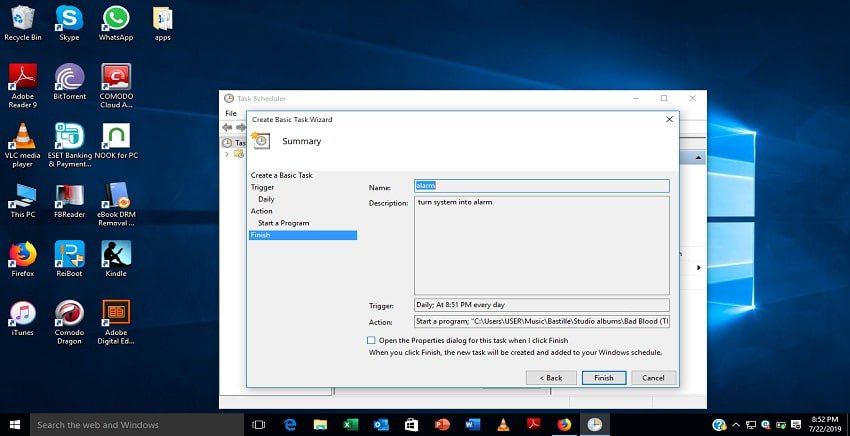Image resolution: width=850 pixels, height=436 pixels.
Task: Click the Back button in wizard
Action: tap(551, 378)
